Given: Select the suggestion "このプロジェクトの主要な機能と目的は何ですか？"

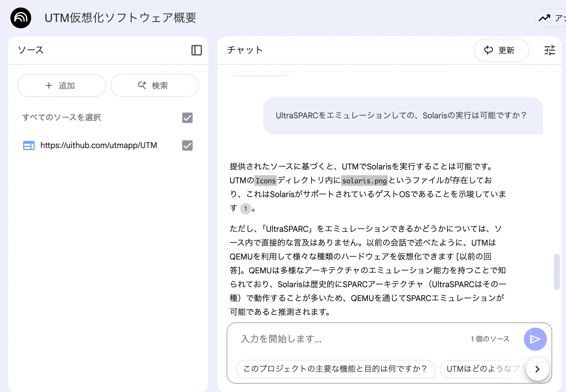Looking at the screenshot, I should (x=336, y=369).
